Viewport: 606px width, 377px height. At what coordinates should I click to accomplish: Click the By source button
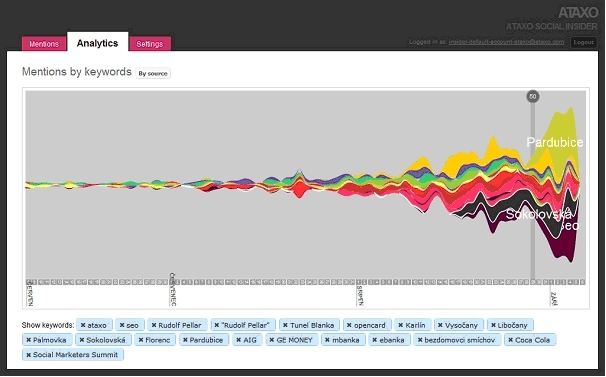pyautogui.click(x=153, y=73)
